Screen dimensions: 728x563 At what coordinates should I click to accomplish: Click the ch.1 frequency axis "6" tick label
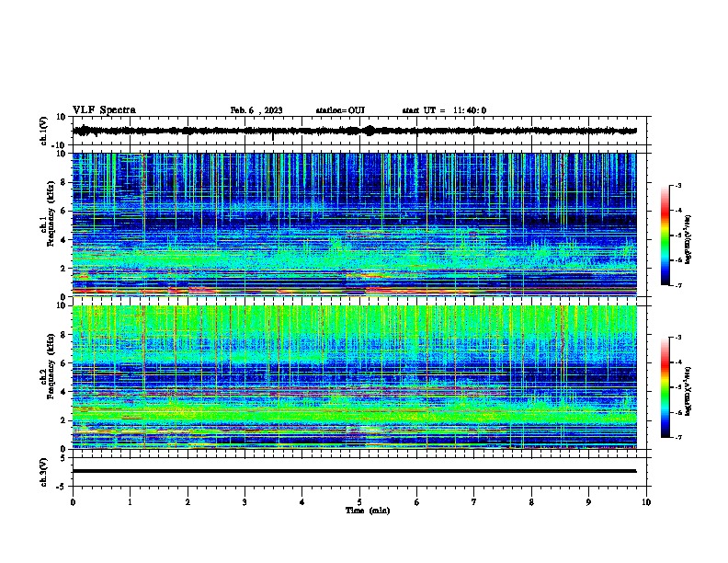click(63, 211)
